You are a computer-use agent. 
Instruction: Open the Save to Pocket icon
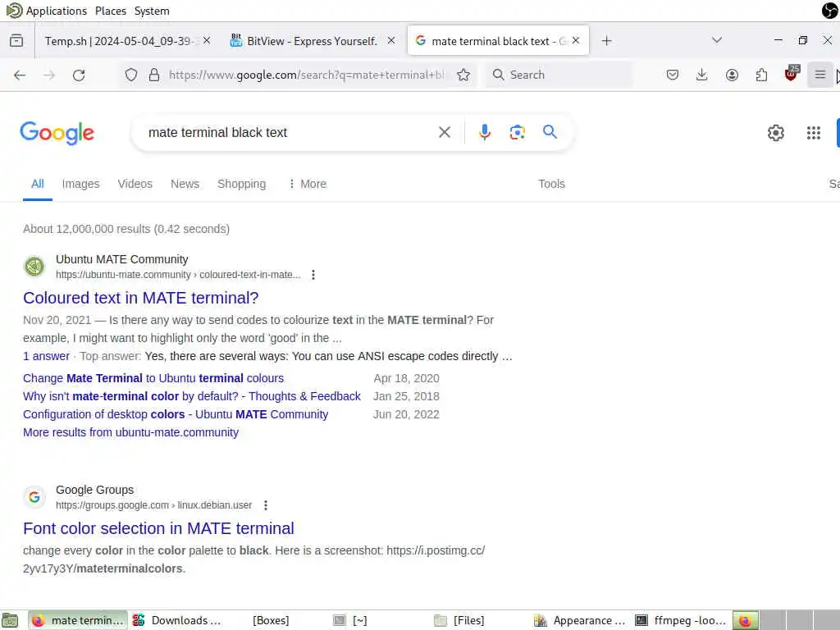coord(673,75)
